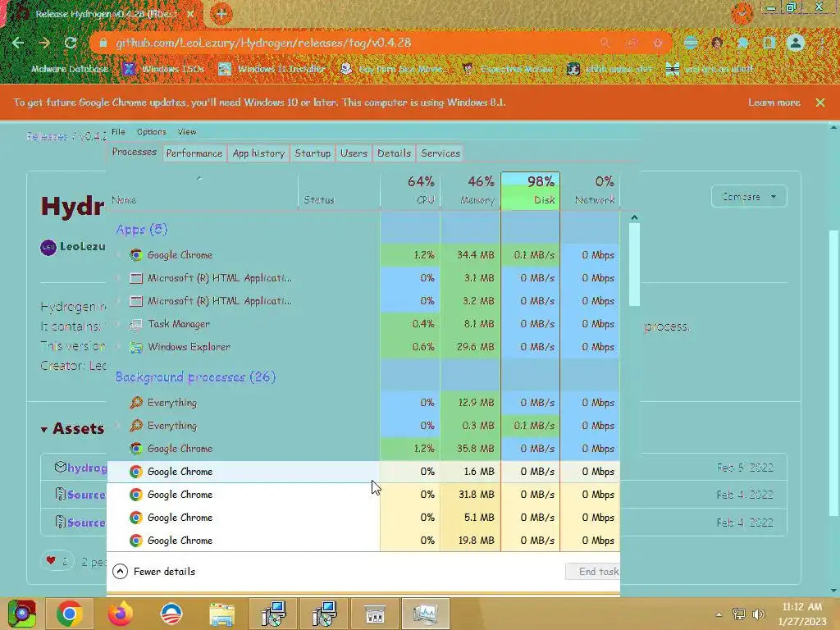The image size is (840, 630).
Task: Open the View menu in Task Manager
Action: (187, 132)
